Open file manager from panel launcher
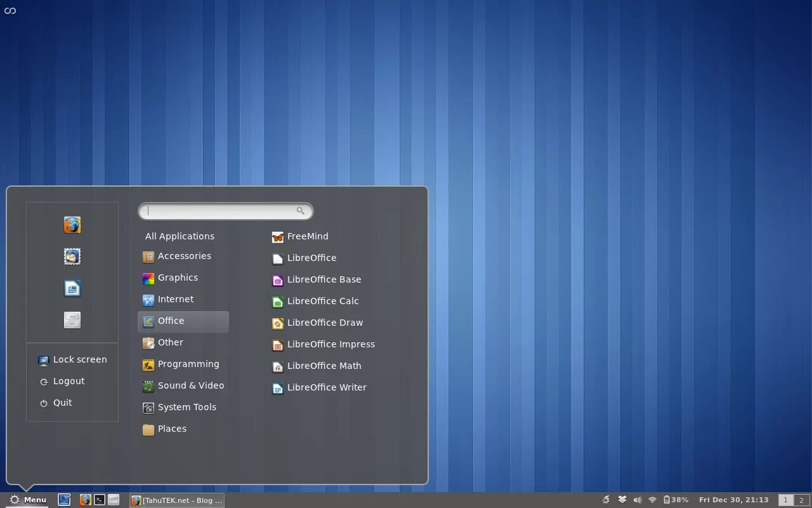This screenshot has height=508, width=812. [114, 500]
